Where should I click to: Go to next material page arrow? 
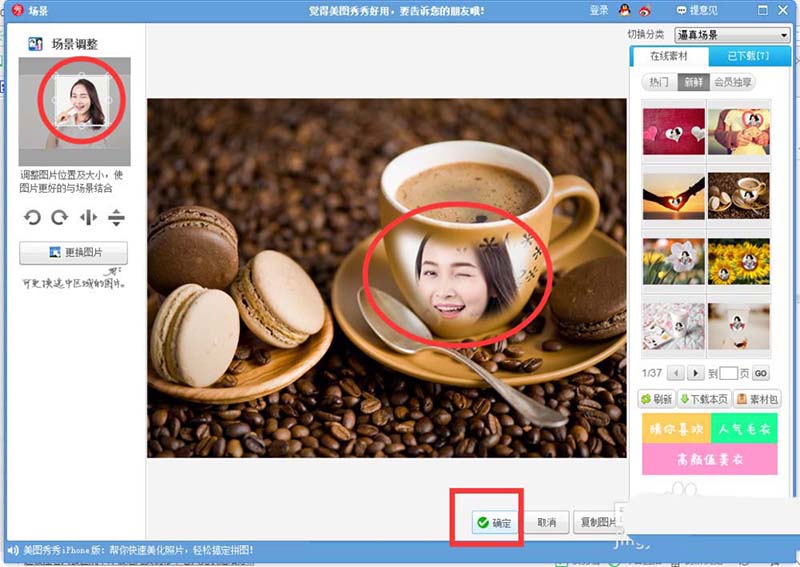(x=695, y=373)
